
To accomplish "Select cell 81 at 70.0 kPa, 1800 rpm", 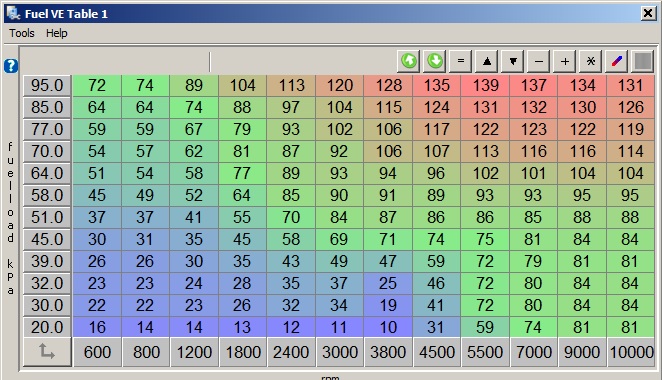I will (243, 152).
